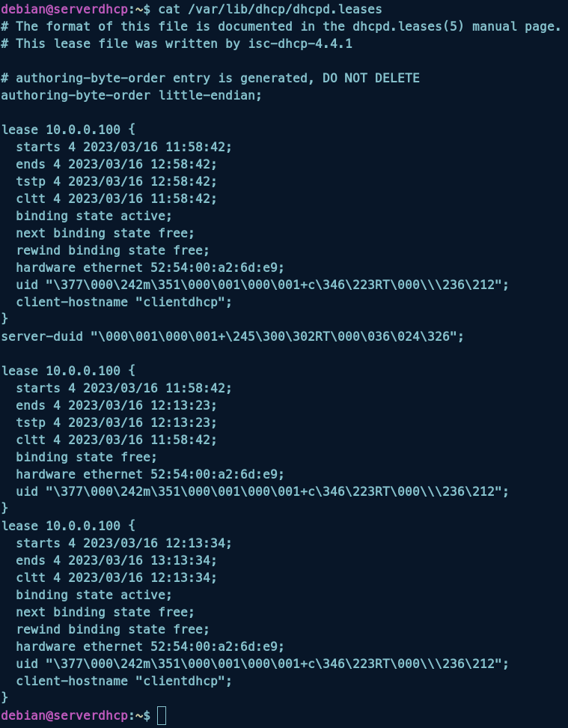Click the authoring-byte-order little-endian line
568x728 pixels.
tap(132, 96)
